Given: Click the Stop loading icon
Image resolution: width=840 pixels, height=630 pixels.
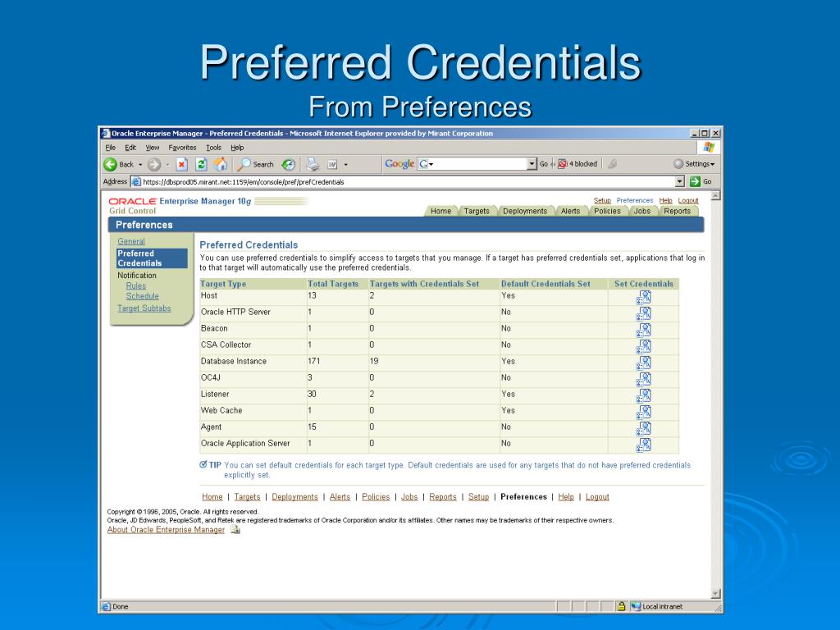Looking at the screenshot, I should 181,164.
